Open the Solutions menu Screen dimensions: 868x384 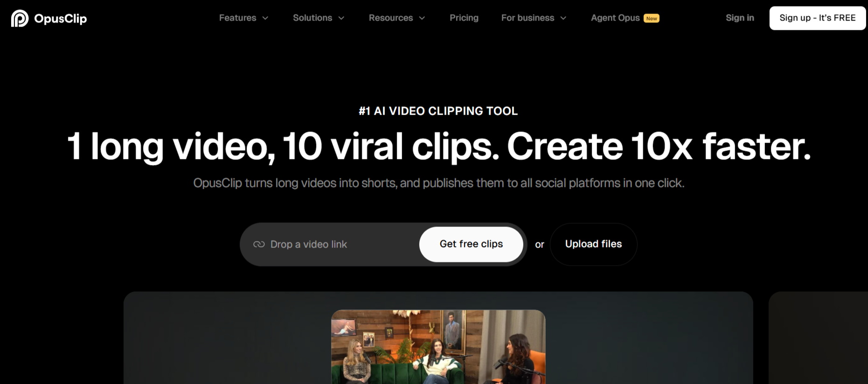[x=312, y=18]
